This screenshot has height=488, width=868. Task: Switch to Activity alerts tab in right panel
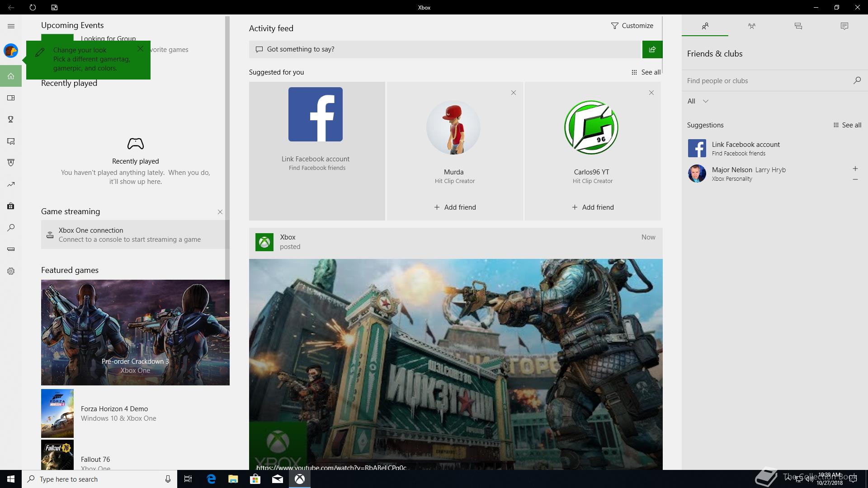tap(844, 26)
